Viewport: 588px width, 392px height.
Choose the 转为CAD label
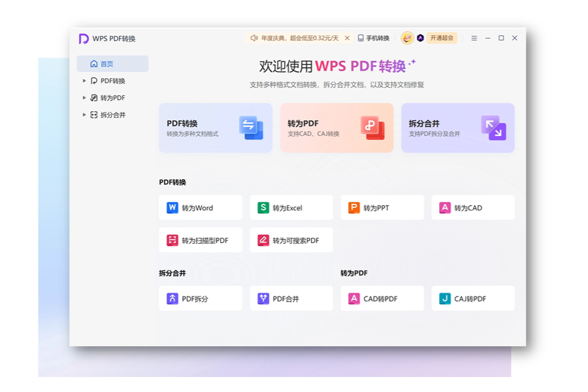tap(468, 208)
